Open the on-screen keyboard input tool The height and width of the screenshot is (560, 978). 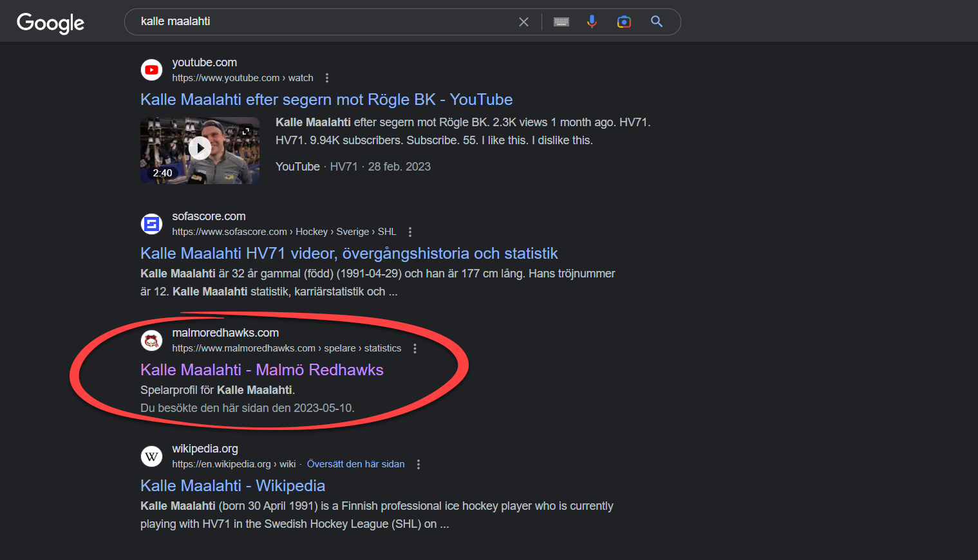[561, 22]
